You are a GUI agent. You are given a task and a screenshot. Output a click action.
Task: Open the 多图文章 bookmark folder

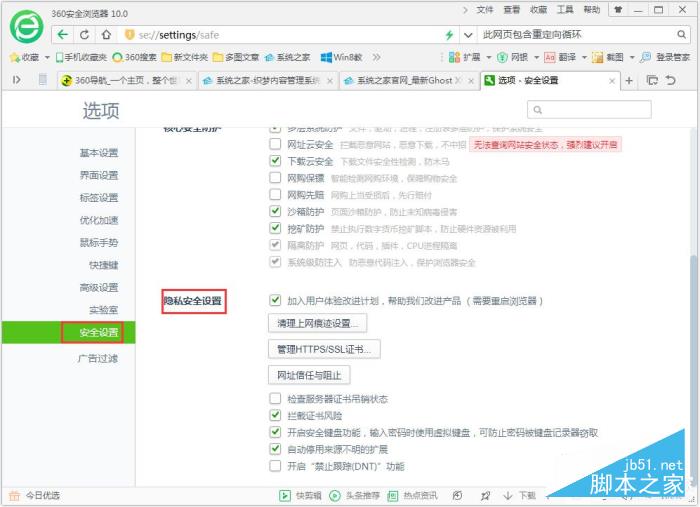click(x=236, y=57)
